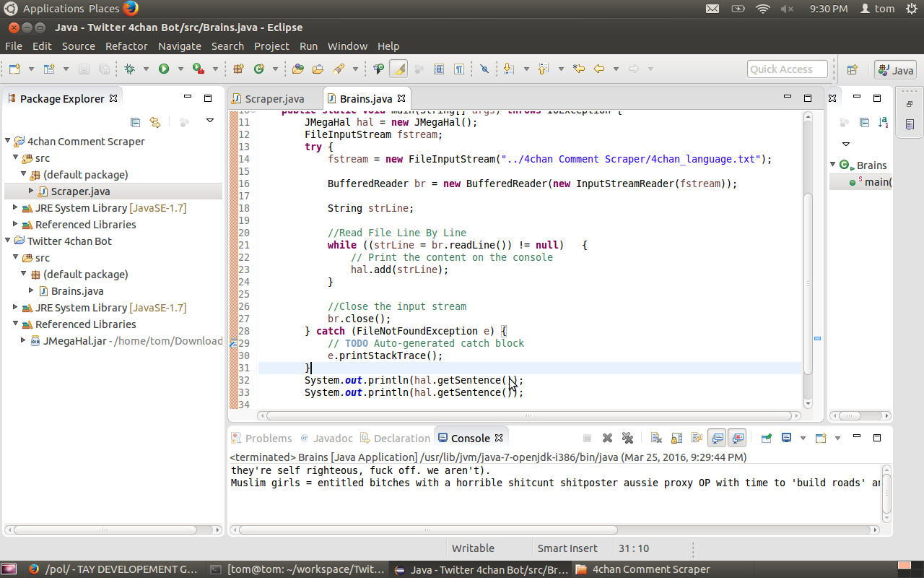This screenshot has width=924, height=578.
Task: Switch to the Java perspective button
Action: [x=896, y=69]
